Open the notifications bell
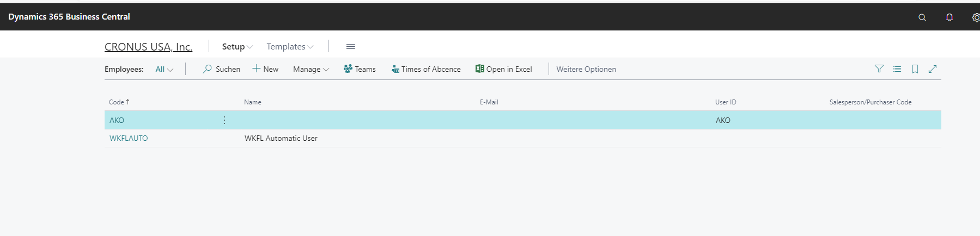 pyautogui.click(x=949, y=17)
